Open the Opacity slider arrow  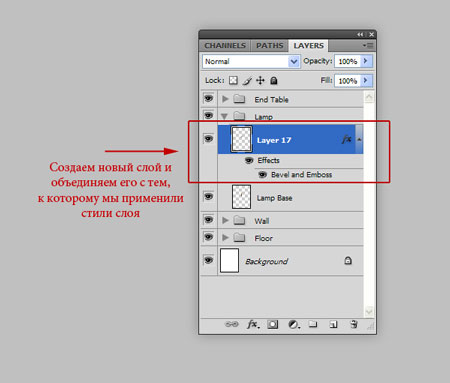click(x=366, y=61)
